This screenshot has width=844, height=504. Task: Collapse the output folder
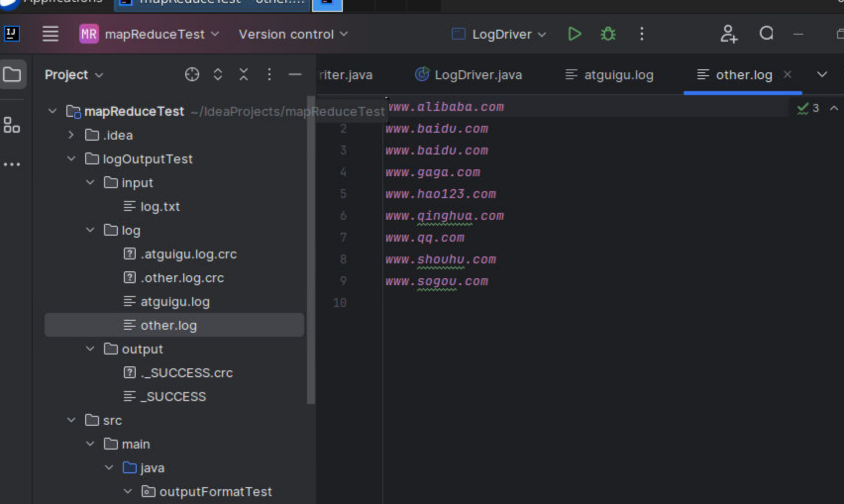tap(90, 349)
